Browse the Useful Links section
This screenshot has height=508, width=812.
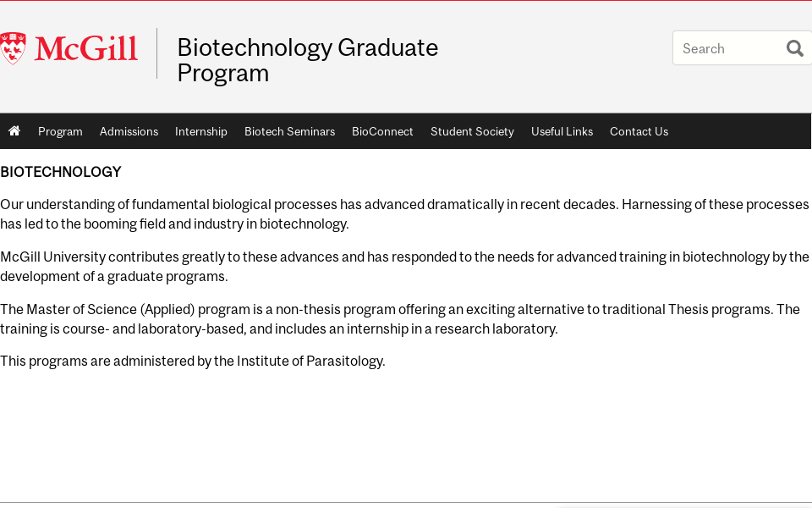562,131
